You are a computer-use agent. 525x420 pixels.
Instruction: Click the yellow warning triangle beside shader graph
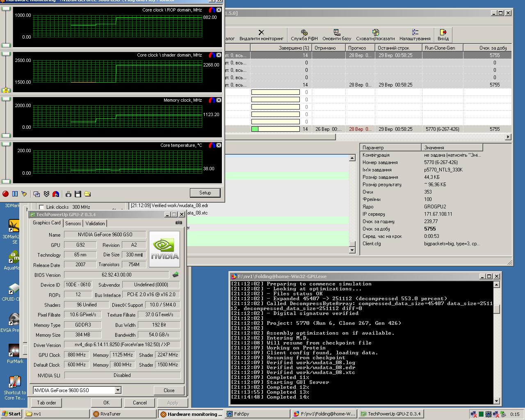(6, 91)
